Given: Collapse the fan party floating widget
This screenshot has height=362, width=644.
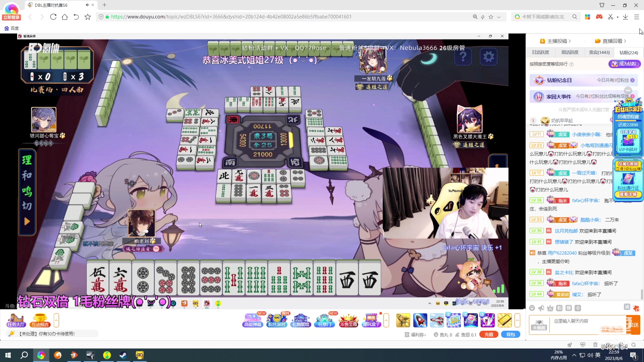Looking at the screenshot, I should coord(628,90).
